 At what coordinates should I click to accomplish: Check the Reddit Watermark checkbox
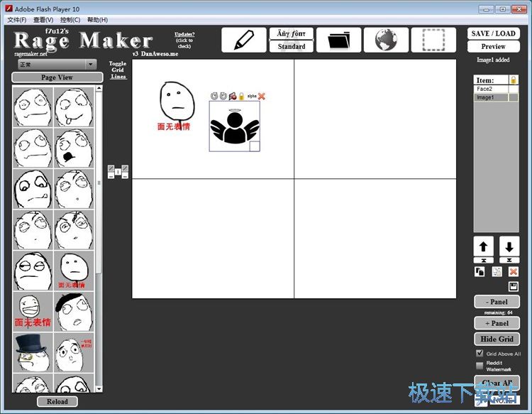480,366
